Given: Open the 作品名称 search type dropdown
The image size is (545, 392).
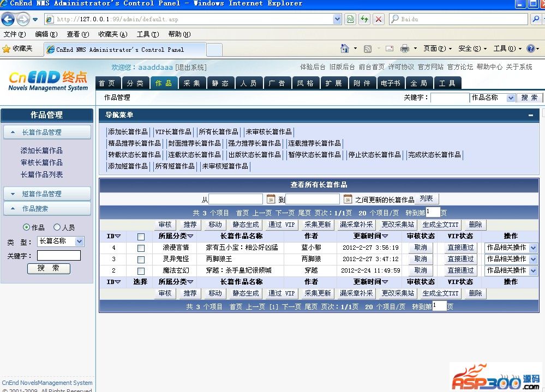Looking at the screenshot, I should tap(511, 98).
